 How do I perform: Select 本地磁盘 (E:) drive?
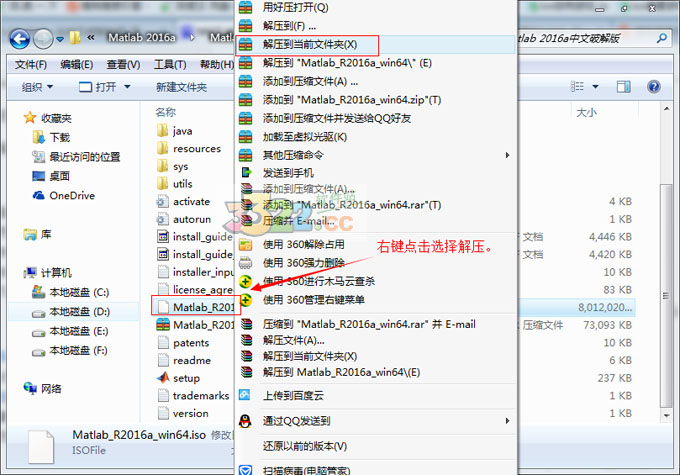(70, 331)
